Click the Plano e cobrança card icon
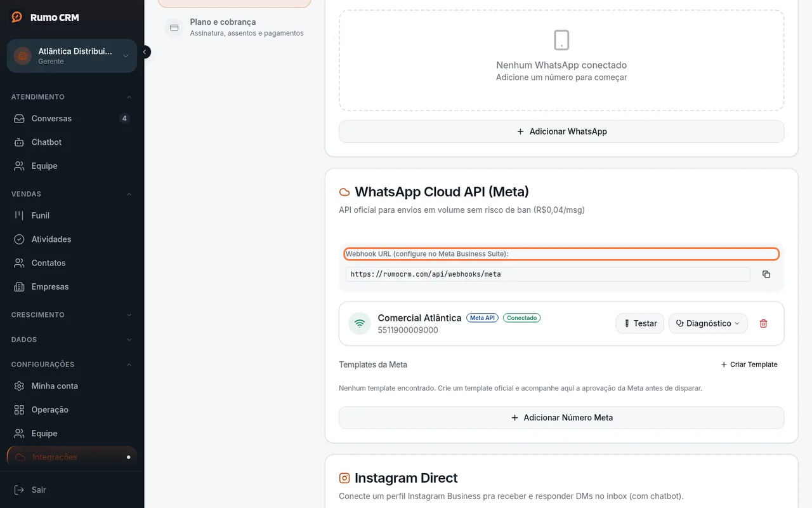This screenshot has width=812, height=508. [x=174, y=27]
